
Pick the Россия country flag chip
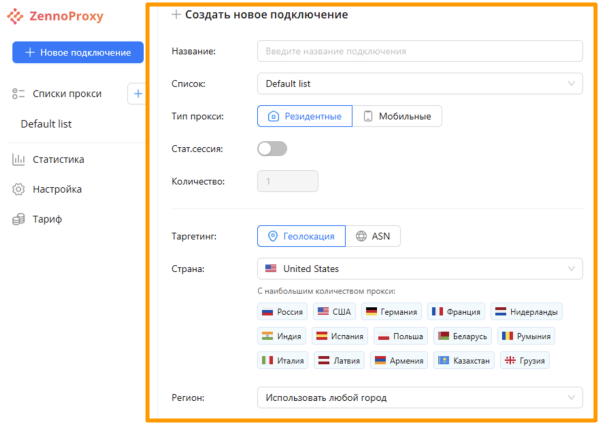click(x=282, y=312)
